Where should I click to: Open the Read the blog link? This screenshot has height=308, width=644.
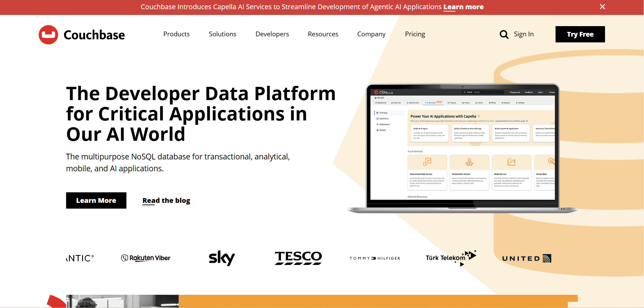(x=166, y=200)
